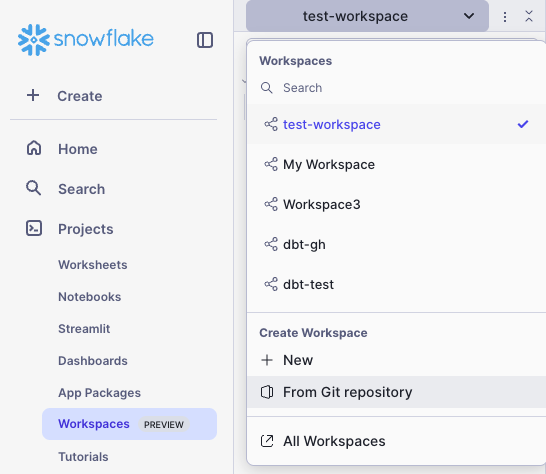
Task: Click the Projects terminal icon
Action: 34,228
